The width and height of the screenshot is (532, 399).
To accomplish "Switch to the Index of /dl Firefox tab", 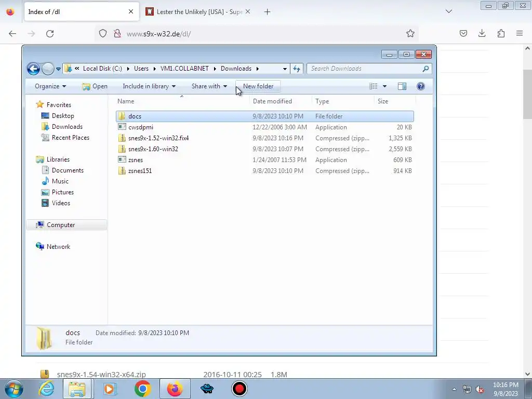I will [x=82, y=11].
